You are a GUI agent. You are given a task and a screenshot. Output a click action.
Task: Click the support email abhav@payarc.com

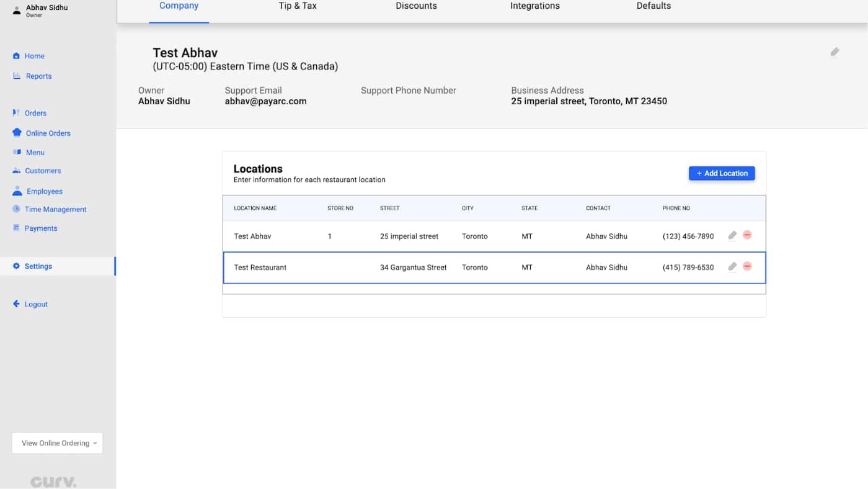coord(265,101)
